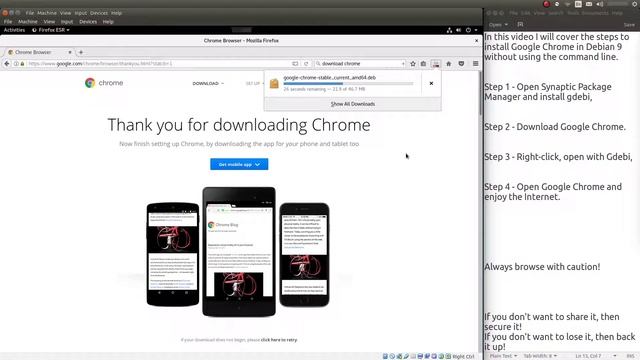
Task: Click the new document icon in the text editor
Action: [520, 24]
